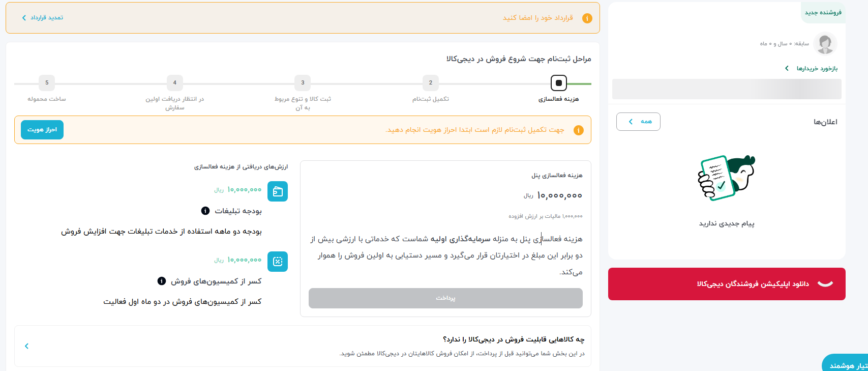Viewport: 868px width, 371px height.
Task: Click ارزش‌های دریافتی از هزینه فعالسازی heading
Action: tap(241, 167)
